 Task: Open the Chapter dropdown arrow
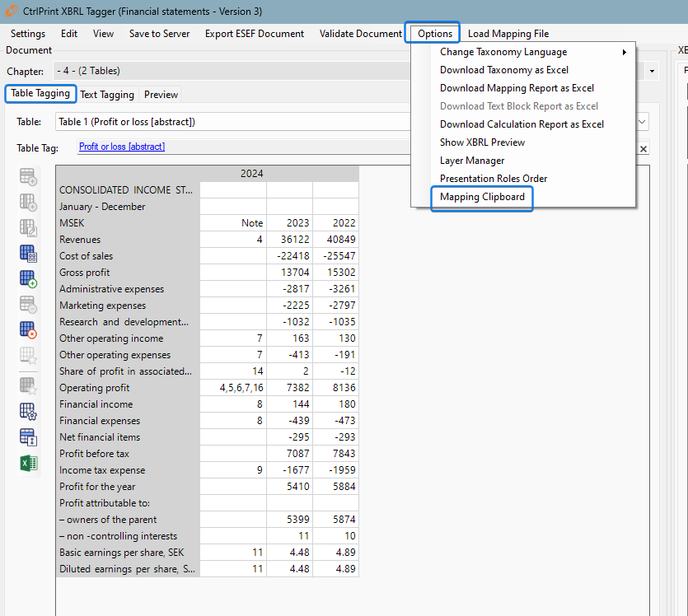[x=652, y=71]
